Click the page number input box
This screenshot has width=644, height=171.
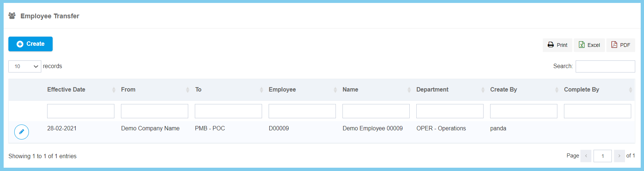point(602,156)
